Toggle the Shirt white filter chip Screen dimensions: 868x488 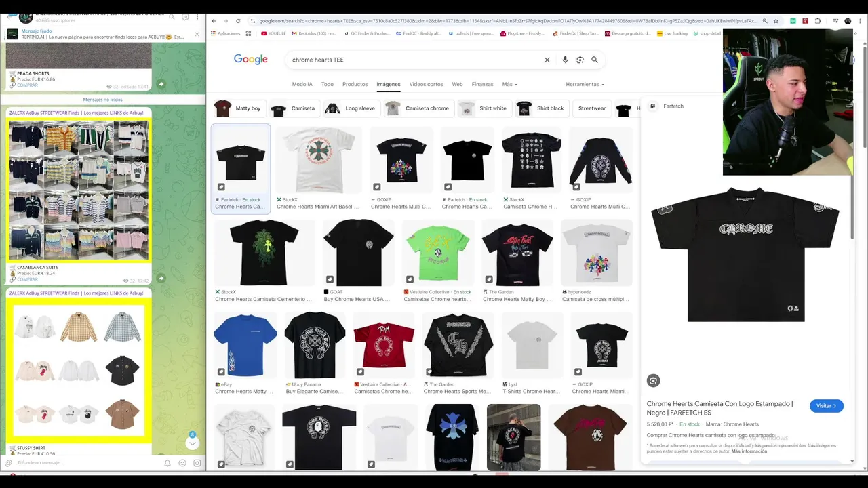coord(484,108)
